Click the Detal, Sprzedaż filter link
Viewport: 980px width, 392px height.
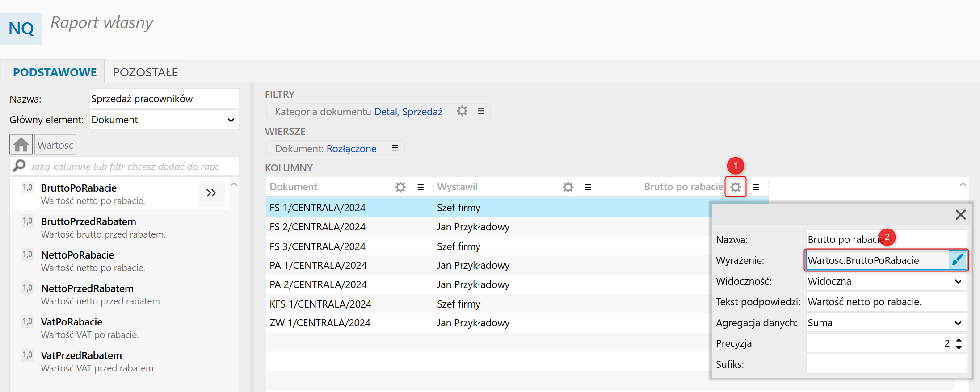point(408,112)
